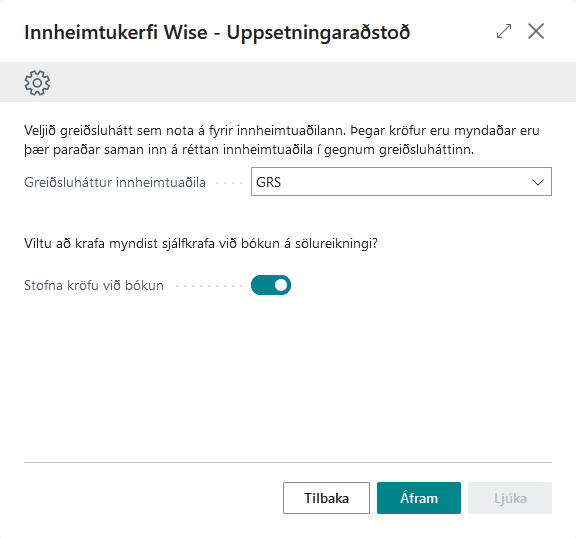Image resolution: width=576 pixels, height=538 pixels.
Task: Click the teal track of the bókun switch
Action: coord(262,285)
